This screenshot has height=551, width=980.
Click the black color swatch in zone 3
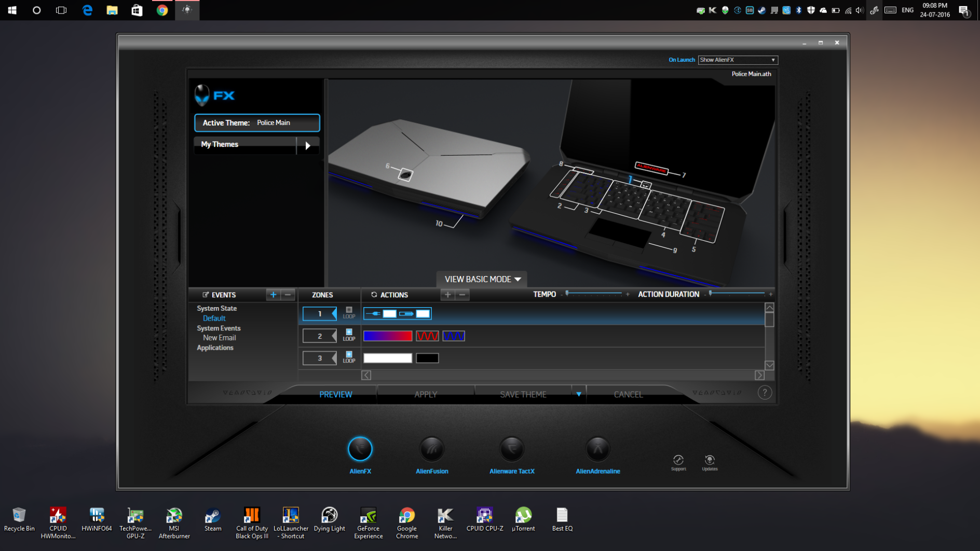(x=427, y=359)
